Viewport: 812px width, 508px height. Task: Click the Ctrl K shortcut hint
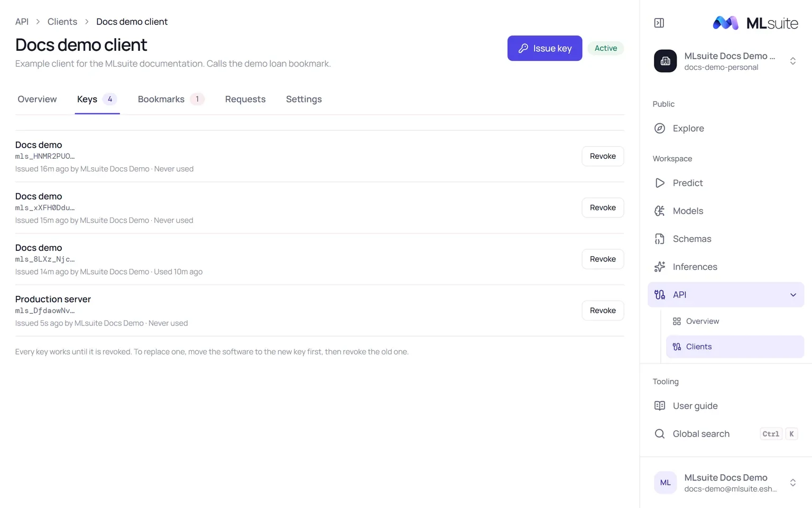[x=779, y=434]
